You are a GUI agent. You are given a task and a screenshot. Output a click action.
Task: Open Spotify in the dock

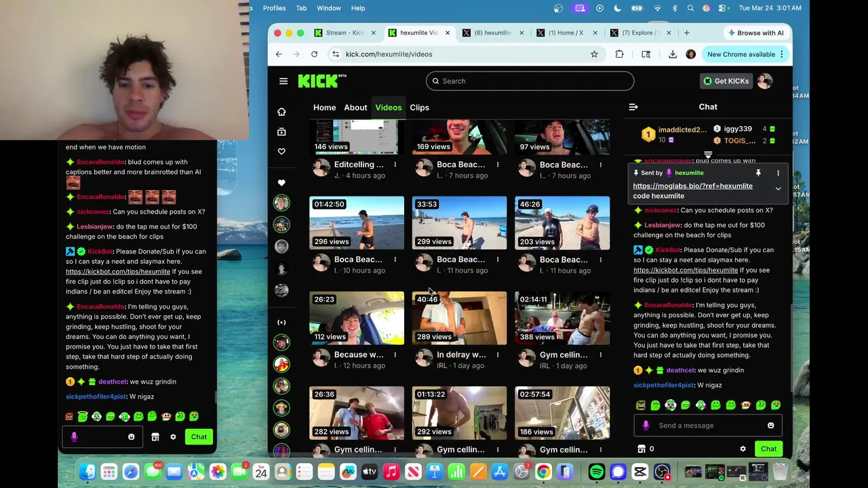tap(597, 472)
